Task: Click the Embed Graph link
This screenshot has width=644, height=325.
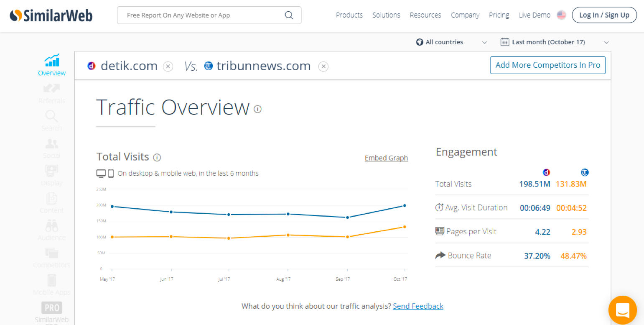Action: (386, 158)
